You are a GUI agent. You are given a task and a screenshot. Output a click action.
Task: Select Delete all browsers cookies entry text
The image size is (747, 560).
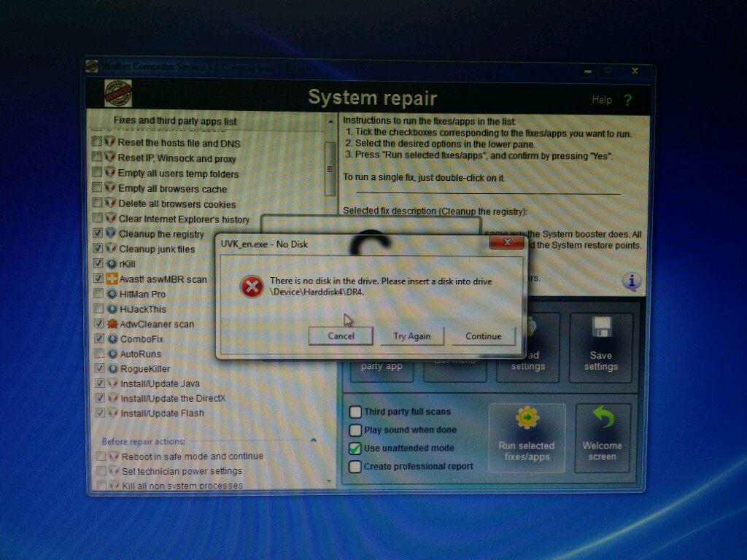click(x=177, y=204)
